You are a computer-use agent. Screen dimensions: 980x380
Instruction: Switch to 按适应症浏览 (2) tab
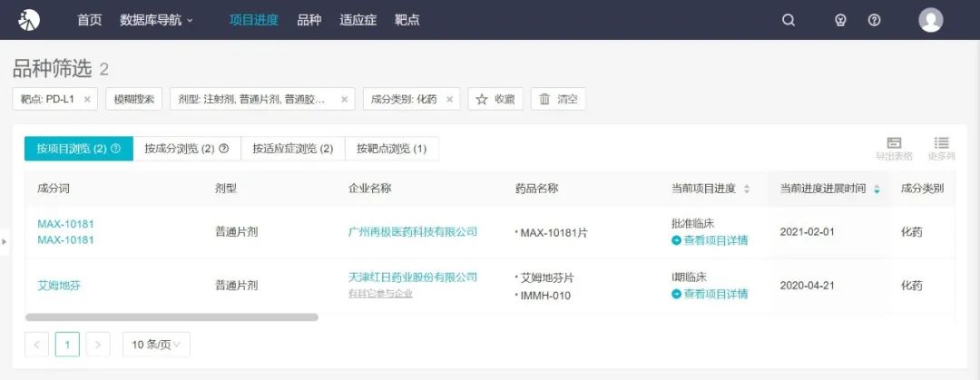[x=293, y=149]
